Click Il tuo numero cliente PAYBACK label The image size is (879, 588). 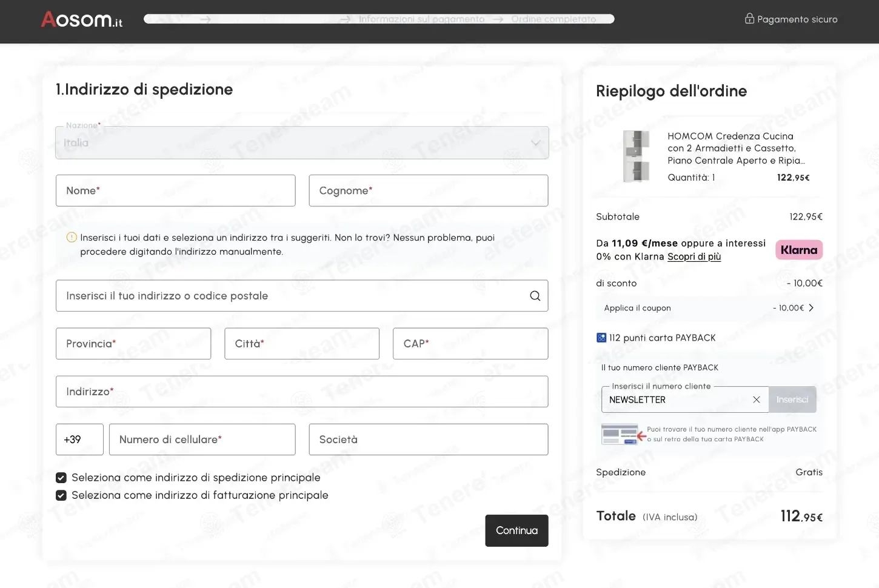tap(660, 367)
